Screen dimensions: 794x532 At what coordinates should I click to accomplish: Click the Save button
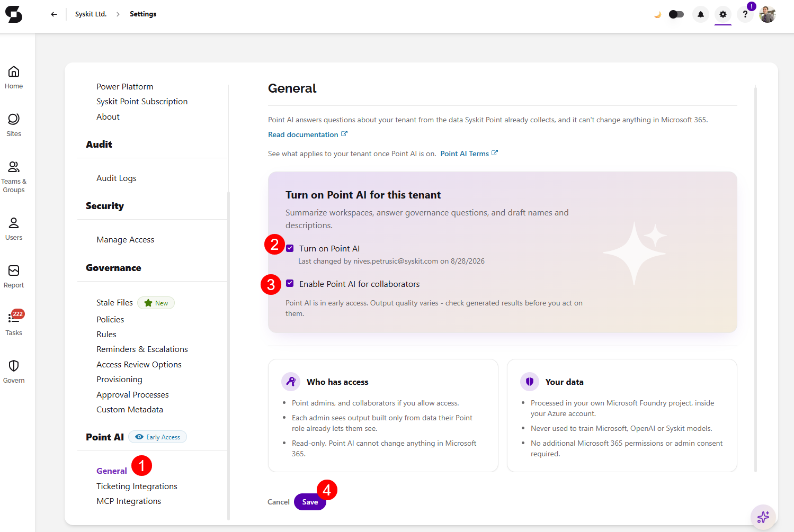(310, 502)
